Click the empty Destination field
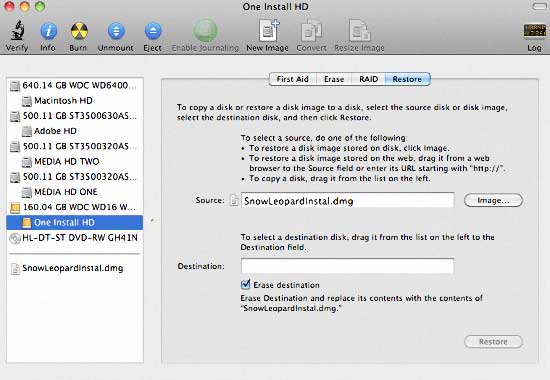The image size is (550, 380). 347,266
